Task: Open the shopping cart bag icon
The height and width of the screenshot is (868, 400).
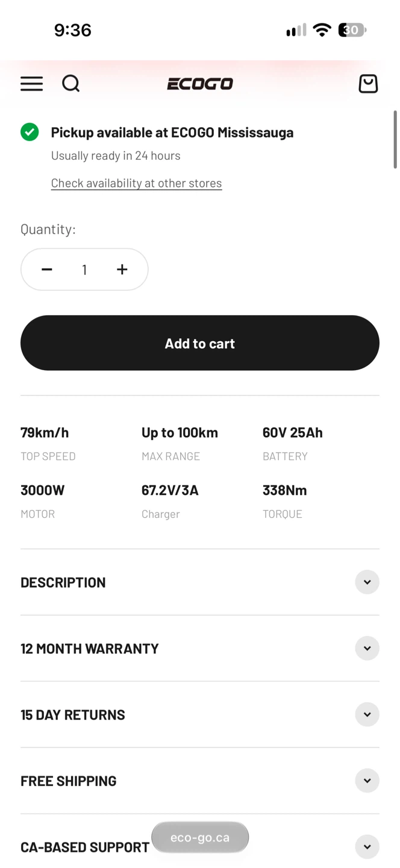Action: coord(368,84)
